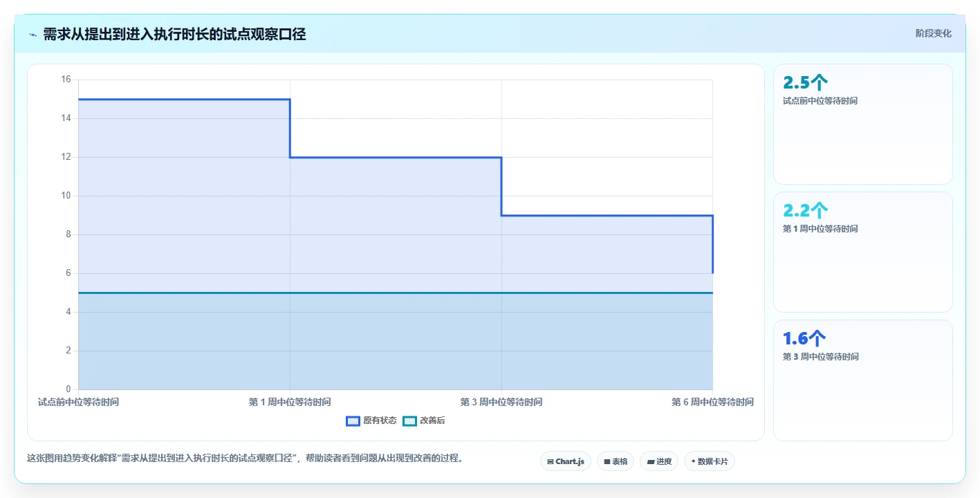Click the lightning icon beside the title

point(33,34)
